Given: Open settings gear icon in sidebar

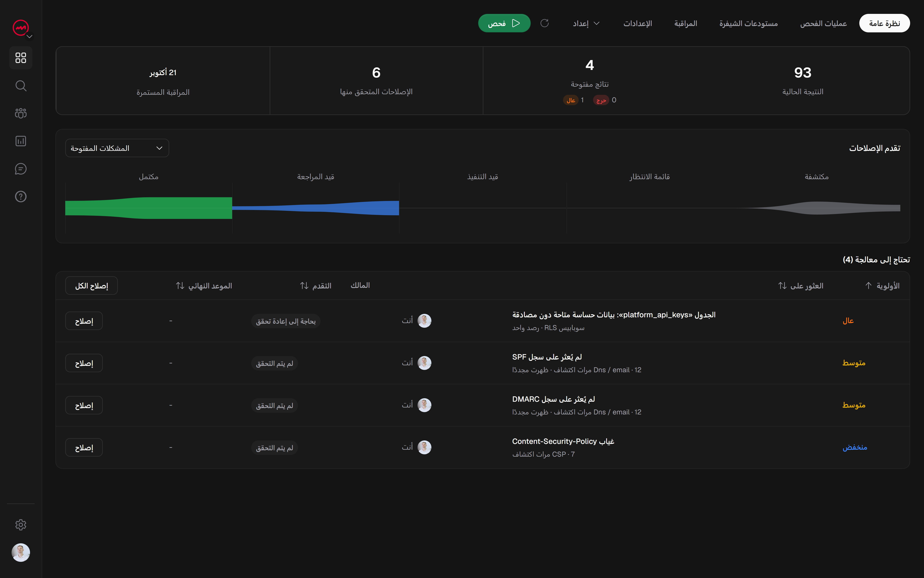Looking at the screenshot, I should (x=21, y=524).
